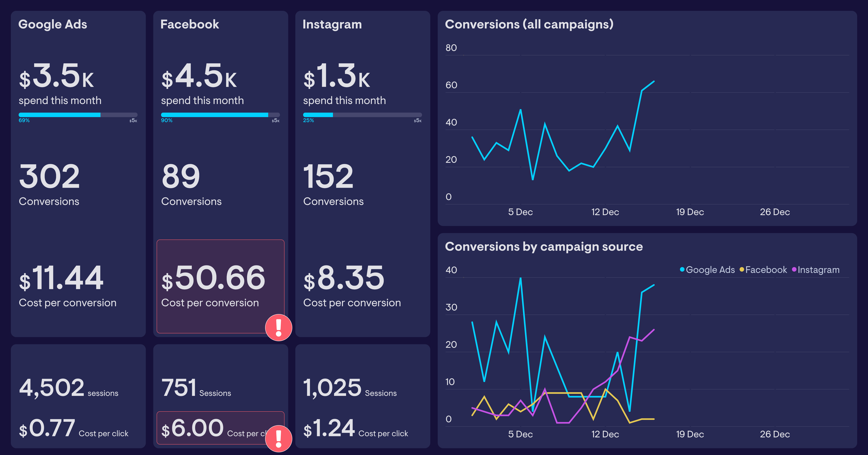Select the Instagram panel title
Screen dimensions: 868x455
point(332,24)
